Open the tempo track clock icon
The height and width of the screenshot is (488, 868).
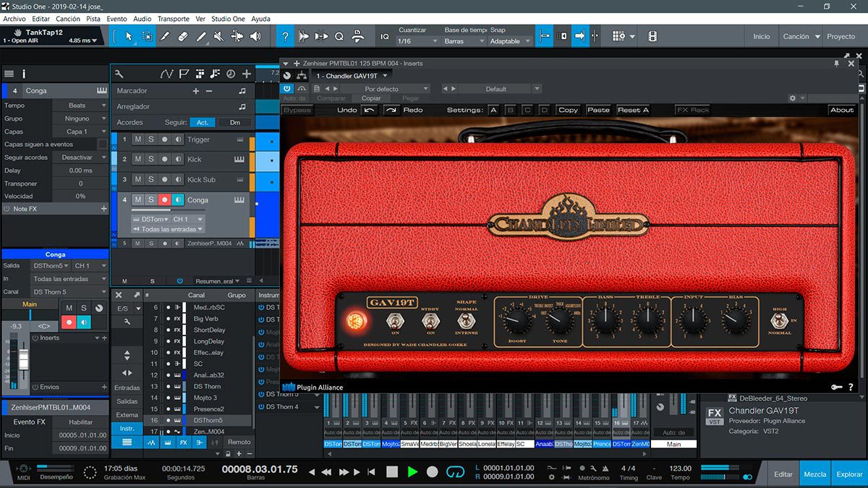[231, 74]
